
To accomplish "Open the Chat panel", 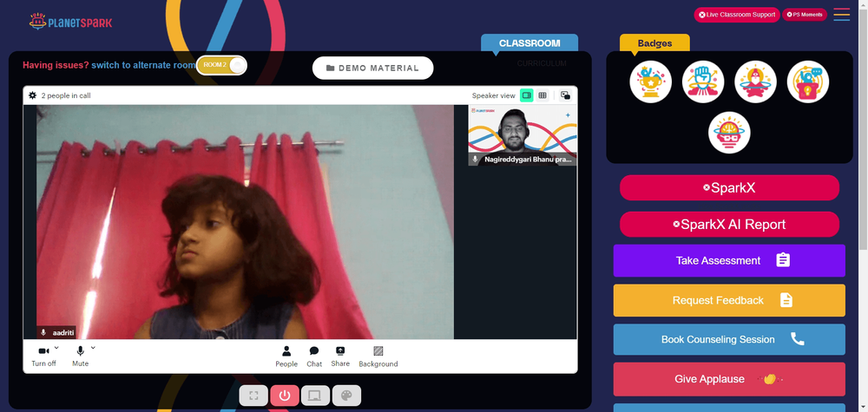I will pyautogui.click(x=314, y=356).
